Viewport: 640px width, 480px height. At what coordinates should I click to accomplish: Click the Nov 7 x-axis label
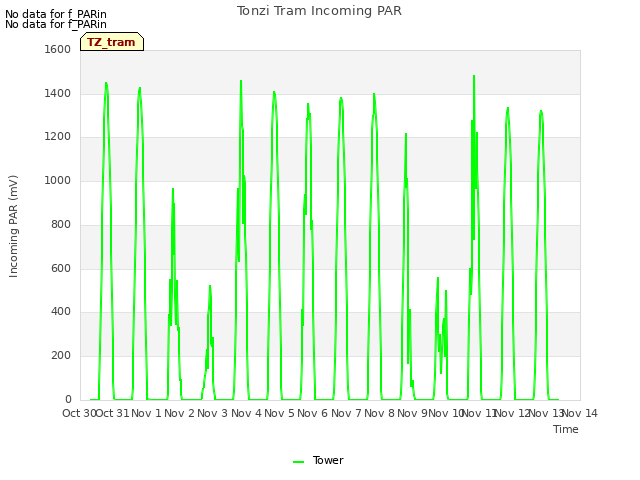point(346,413)
